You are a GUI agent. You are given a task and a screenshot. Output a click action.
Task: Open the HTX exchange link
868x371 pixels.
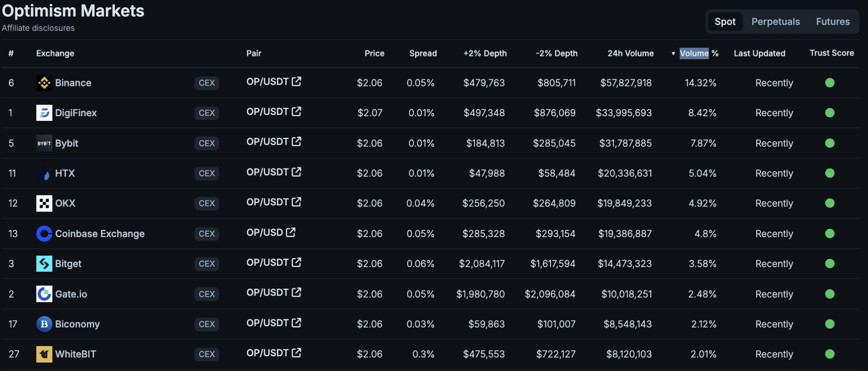65,173
